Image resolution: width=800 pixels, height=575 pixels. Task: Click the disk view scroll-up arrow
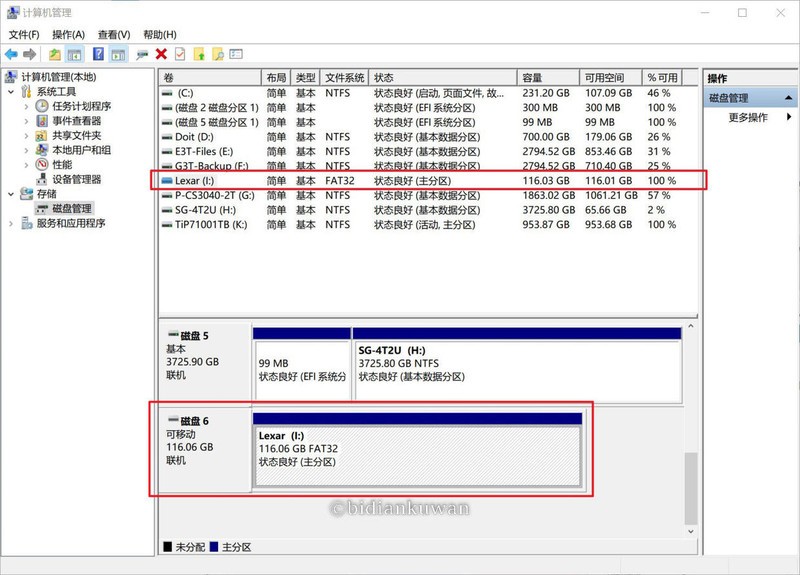pyautogui.click(x=691, y=326)
